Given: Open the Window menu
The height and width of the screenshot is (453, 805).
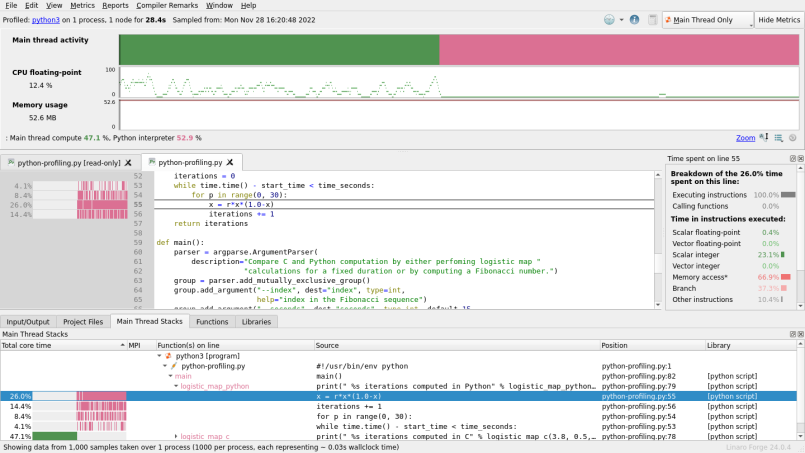Looking at the screenshot, I should tap(219, 5).
